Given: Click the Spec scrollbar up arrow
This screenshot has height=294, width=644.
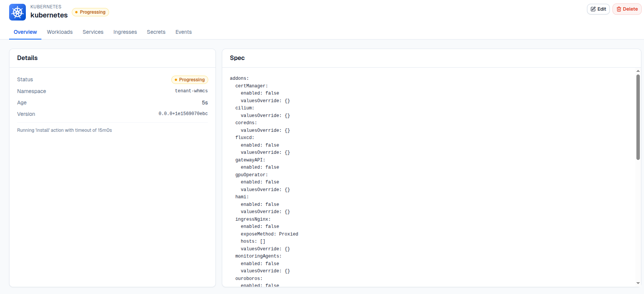Looking at the screenshot, I should 638,71.
